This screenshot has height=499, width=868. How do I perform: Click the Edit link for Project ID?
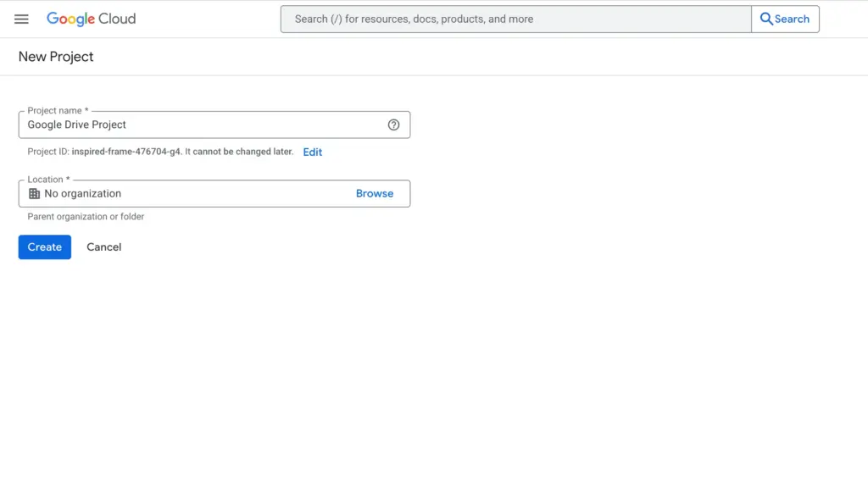click(x=313, y=152)
